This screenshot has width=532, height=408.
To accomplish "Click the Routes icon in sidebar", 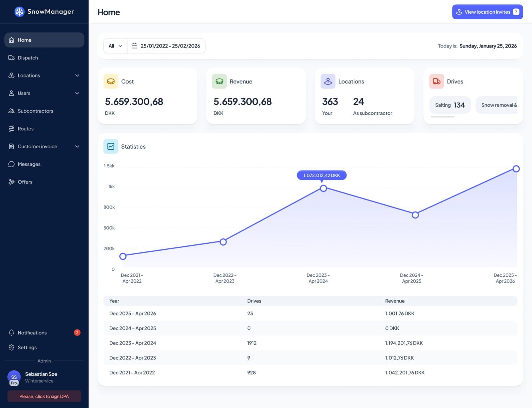I will (11, 129).
